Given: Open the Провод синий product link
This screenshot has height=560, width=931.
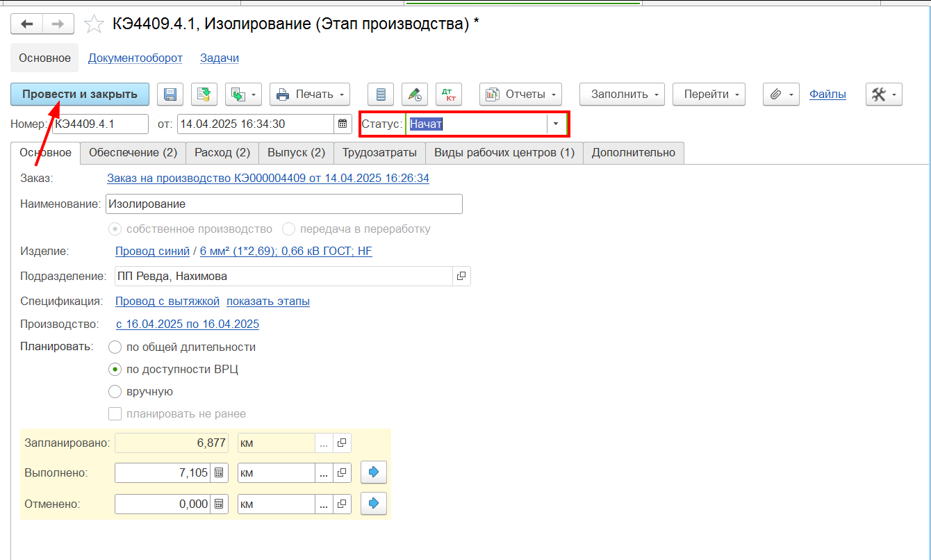Looking at the screenshot, I should tap(152, 252).
